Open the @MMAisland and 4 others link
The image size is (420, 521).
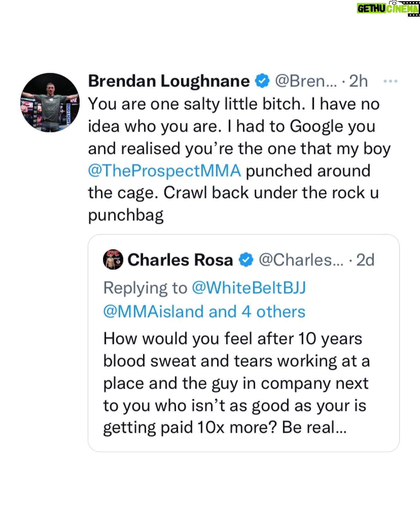click(x=204, y=312)
